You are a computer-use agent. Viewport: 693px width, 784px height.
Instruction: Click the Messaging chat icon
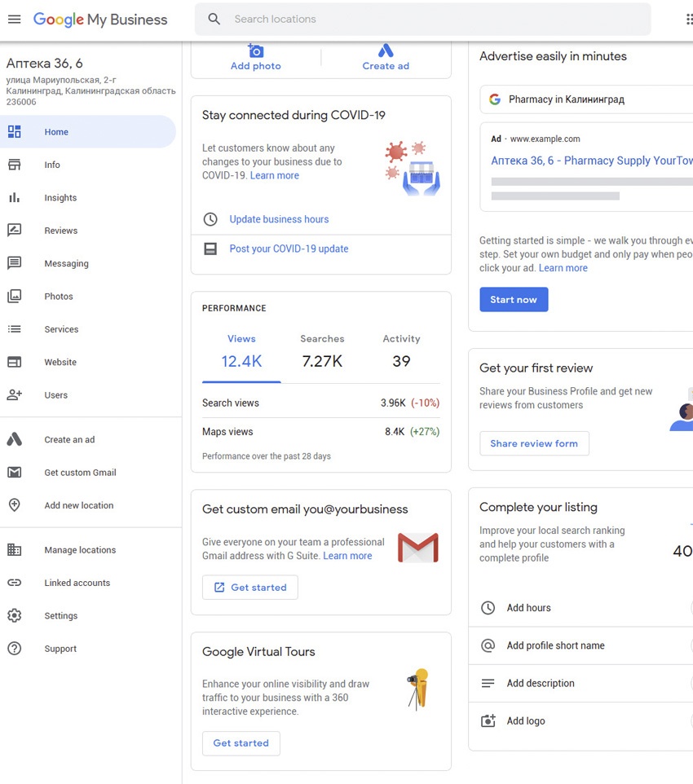coord(15,263)
